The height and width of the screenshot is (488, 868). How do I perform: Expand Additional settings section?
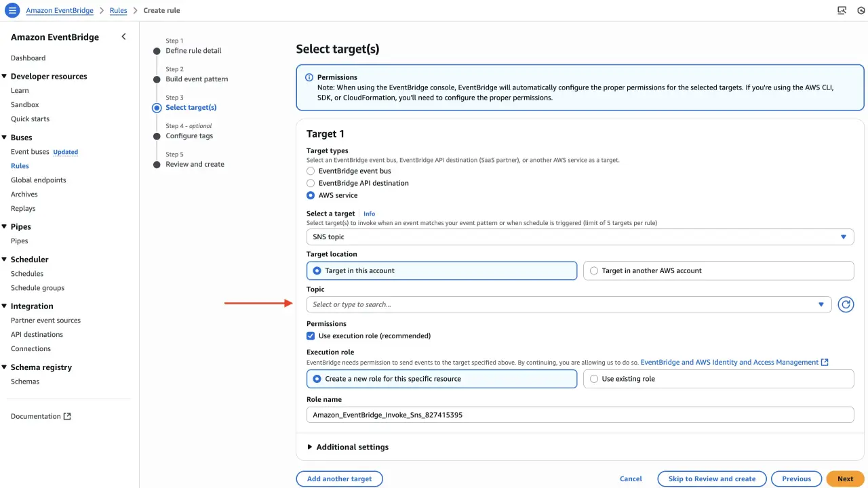pyautogui.click(x=348, y=447)
